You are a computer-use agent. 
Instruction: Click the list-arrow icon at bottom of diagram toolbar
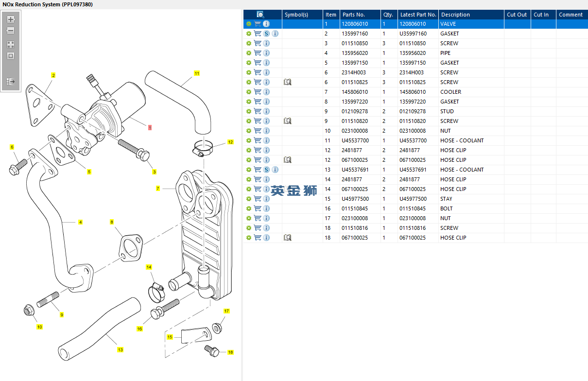11,82
